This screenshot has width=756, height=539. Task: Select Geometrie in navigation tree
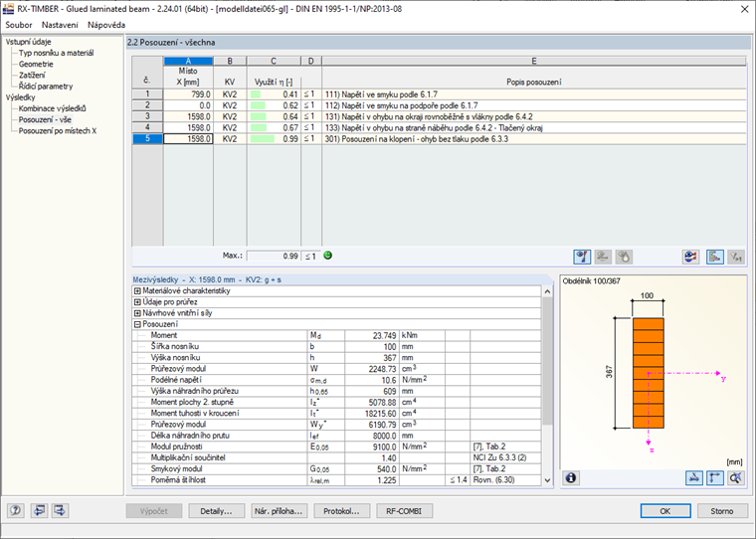(x=36, y=64)
